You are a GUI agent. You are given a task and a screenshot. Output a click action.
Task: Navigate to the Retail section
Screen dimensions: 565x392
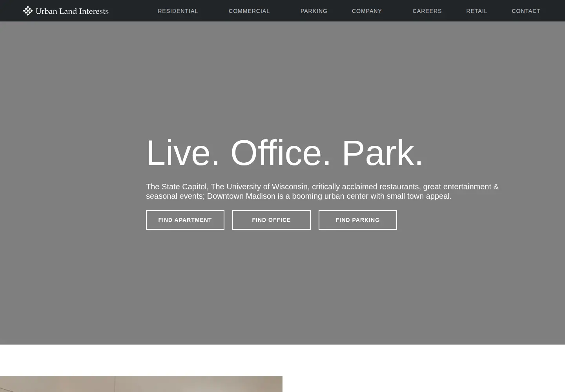pyautogui.click(x=477, y=11)
